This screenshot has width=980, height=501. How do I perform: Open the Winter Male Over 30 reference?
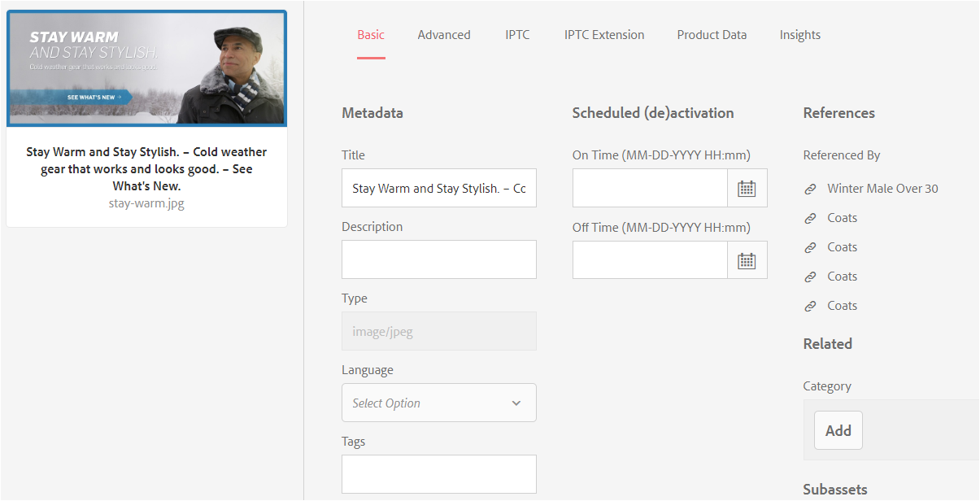click(x=882, y=189)
